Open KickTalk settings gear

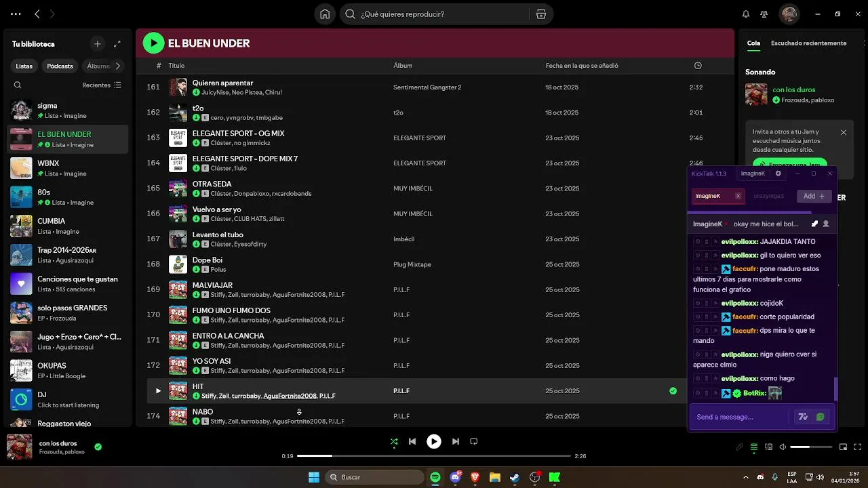coord(778,174)
